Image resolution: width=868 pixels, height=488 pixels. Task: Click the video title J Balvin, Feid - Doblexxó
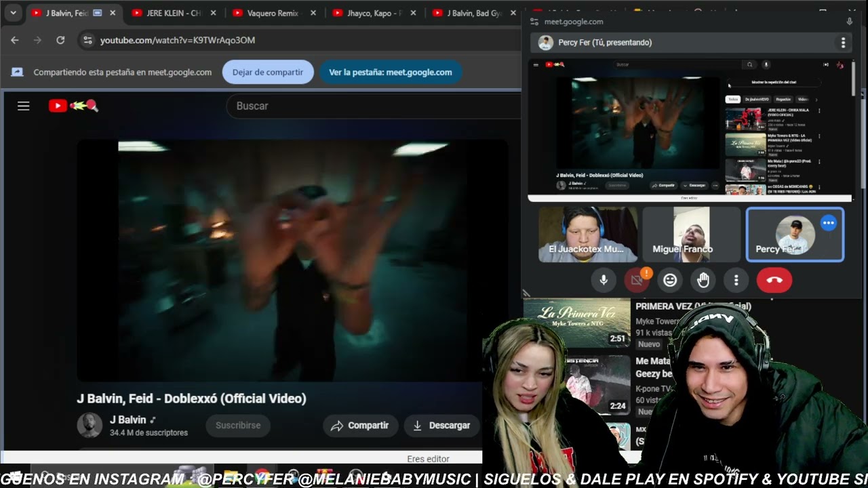[191, 399]
